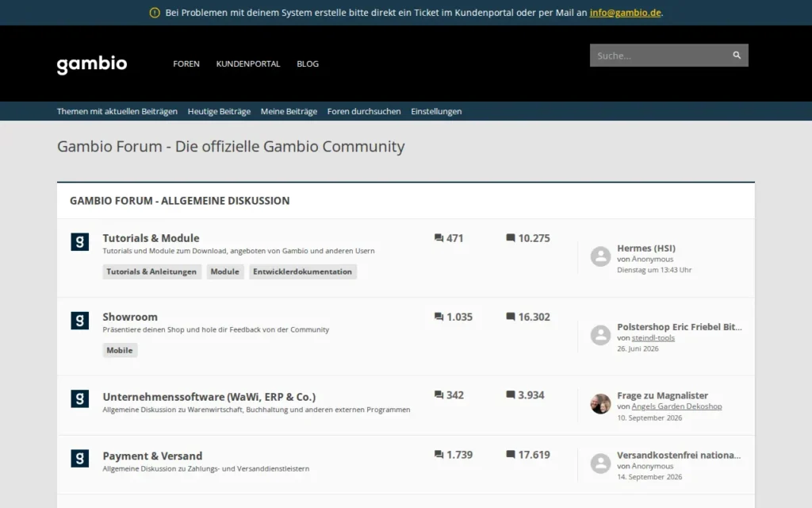Open the BLOG menu item

tap(308, 63)
